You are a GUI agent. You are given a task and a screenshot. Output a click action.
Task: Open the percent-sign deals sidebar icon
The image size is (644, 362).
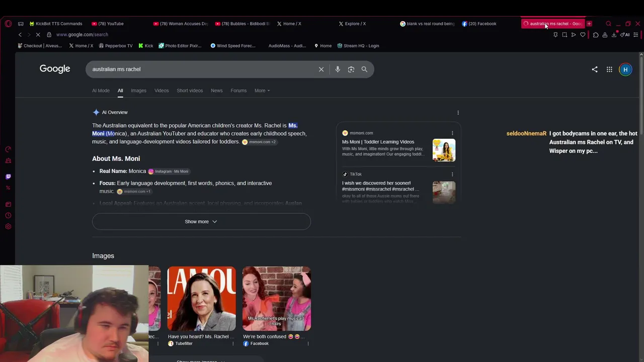8,188
